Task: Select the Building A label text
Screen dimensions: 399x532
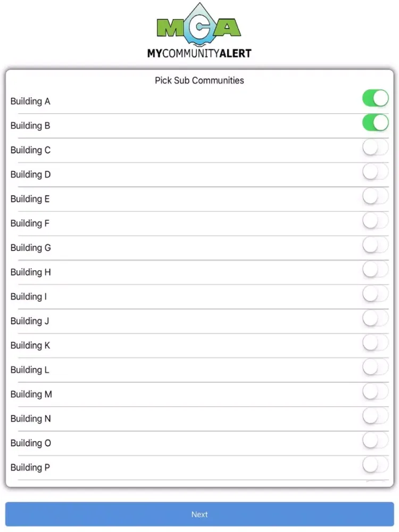Action: 30,101
